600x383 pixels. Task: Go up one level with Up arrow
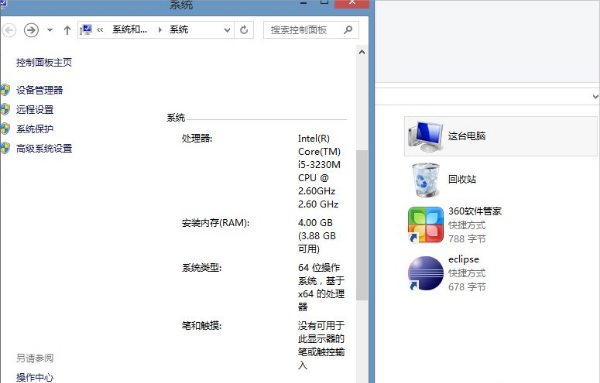[67, 30]
